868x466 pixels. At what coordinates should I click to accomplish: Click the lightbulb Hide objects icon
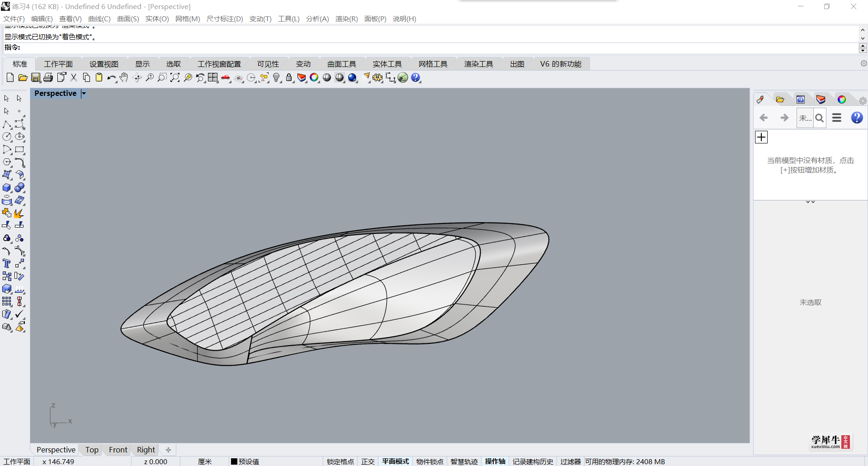click(x=277, y=78)
